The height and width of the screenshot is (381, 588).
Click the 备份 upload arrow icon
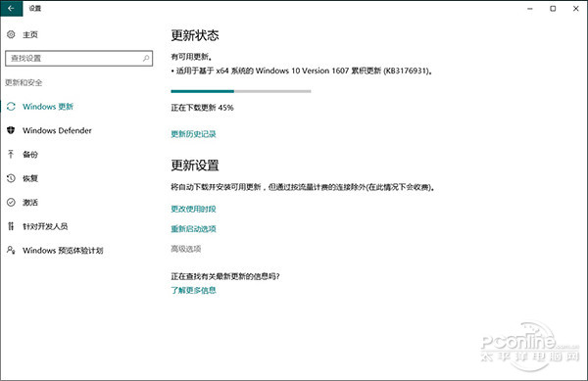[x=11, y=154]
